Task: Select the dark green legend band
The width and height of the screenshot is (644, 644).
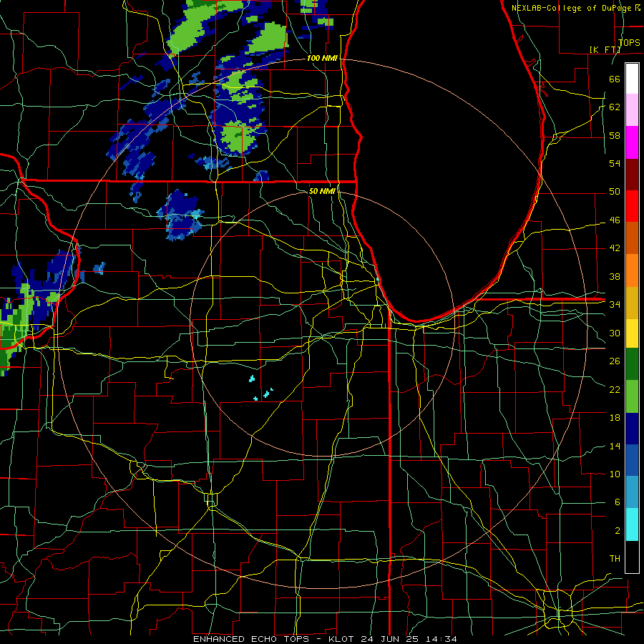Action: coord(632,364)
